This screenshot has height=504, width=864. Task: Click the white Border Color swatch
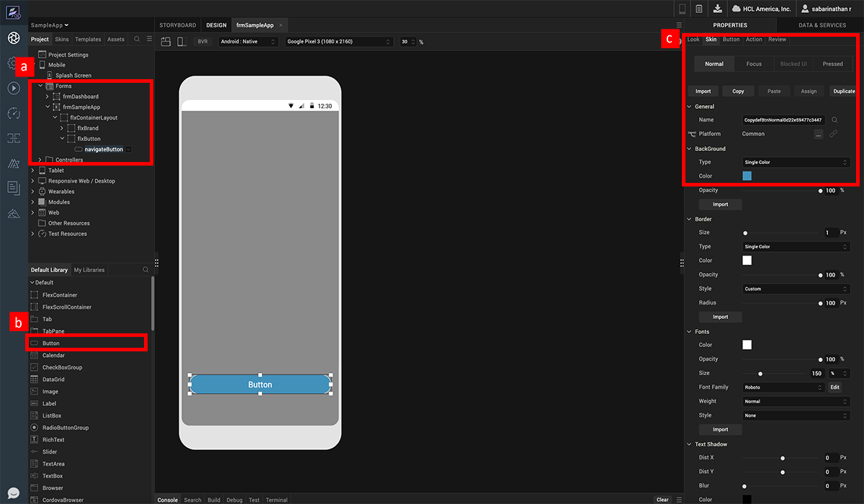click(x=747, y=261)
